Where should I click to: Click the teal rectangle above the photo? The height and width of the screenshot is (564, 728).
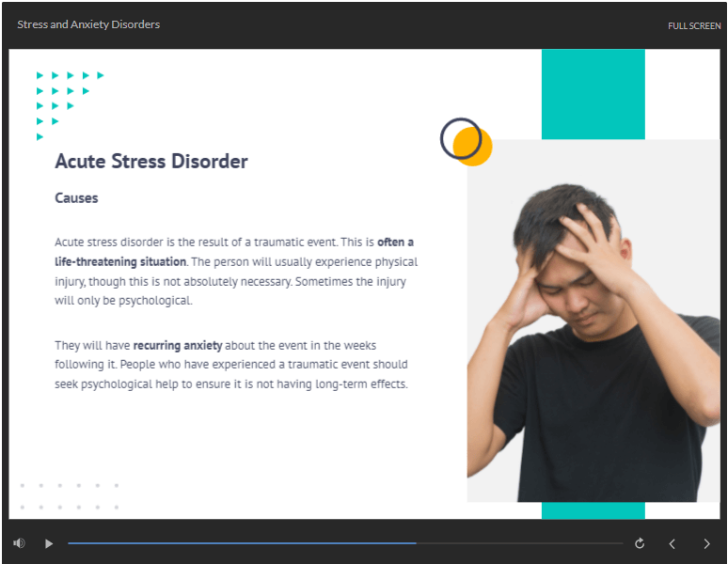593,94
